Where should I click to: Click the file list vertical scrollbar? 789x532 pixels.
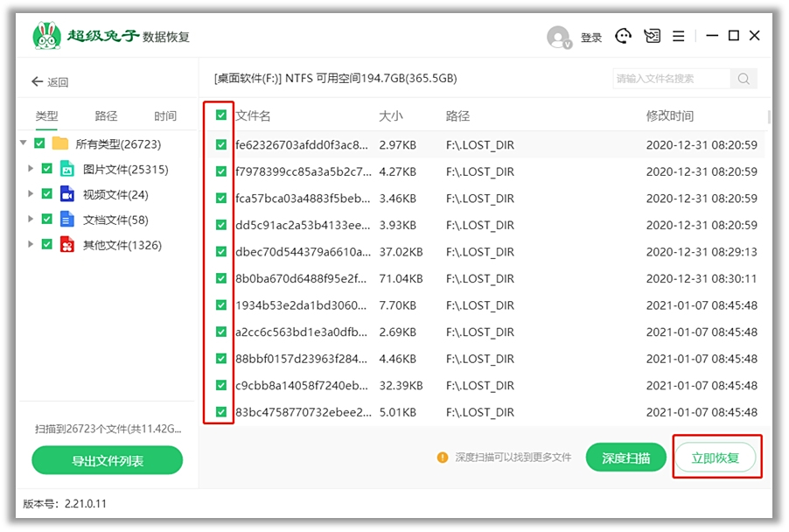point(769,116)
